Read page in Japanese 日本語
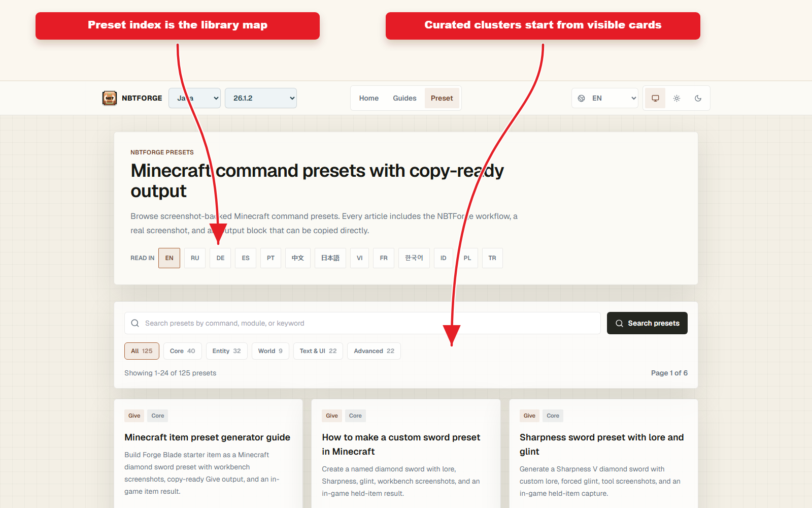 [x=330, y=258]
